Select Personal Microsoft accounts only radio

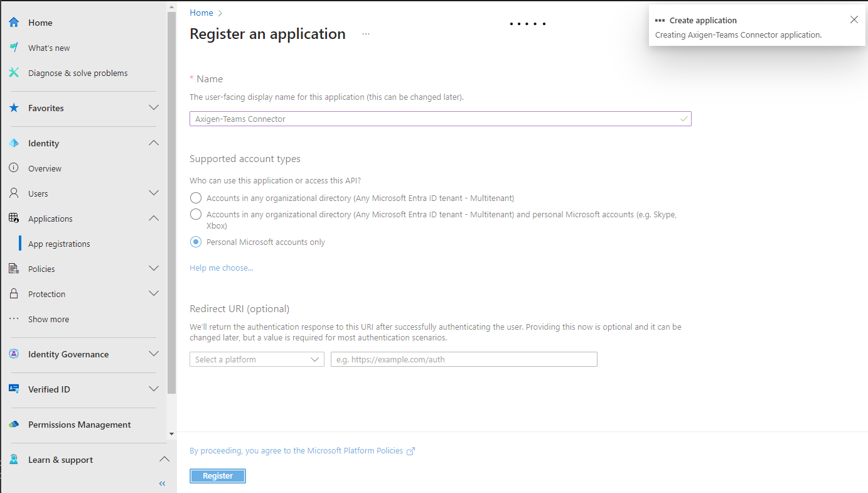(x=196, y=242)
